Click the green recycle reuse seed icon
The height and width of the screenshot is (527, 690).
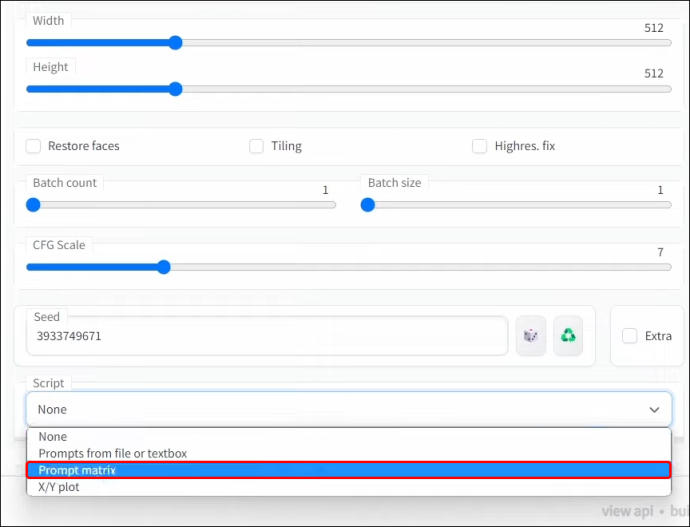tap(568, 336)
